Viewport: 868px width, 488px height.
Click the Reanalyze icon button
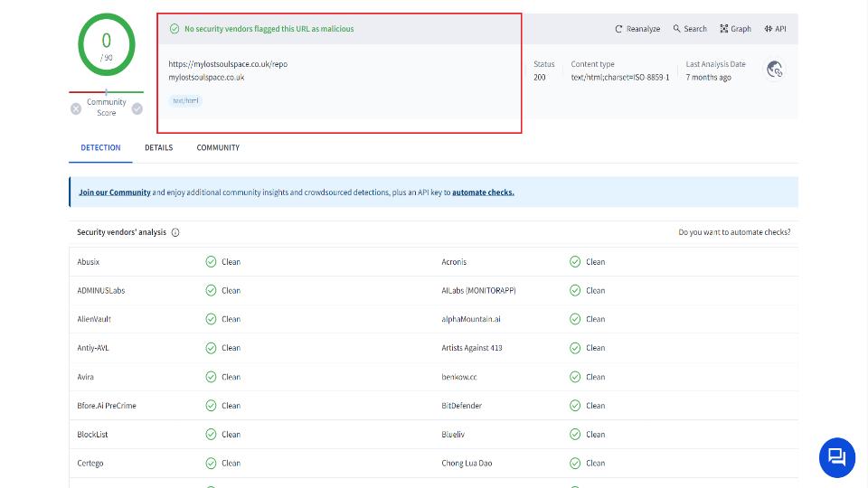(x=637, y=29)
